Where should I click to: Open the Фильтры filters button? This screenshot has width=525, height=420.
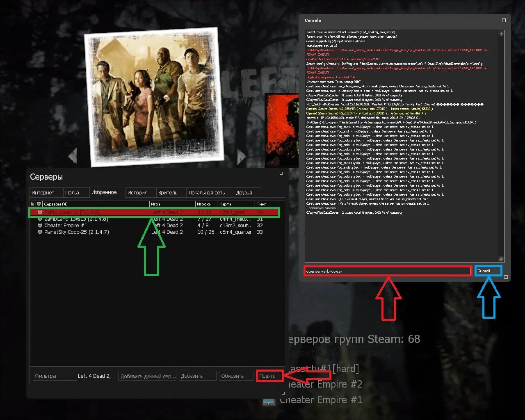tap(55, 376)
